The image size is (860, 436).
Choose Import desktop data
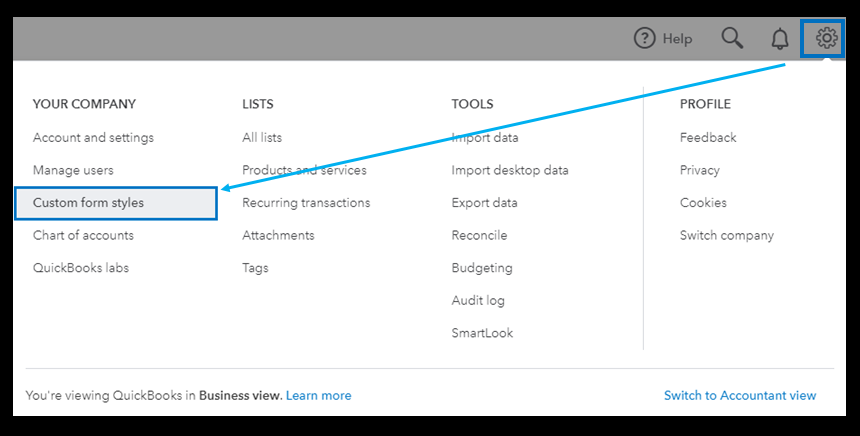point(510,170)
